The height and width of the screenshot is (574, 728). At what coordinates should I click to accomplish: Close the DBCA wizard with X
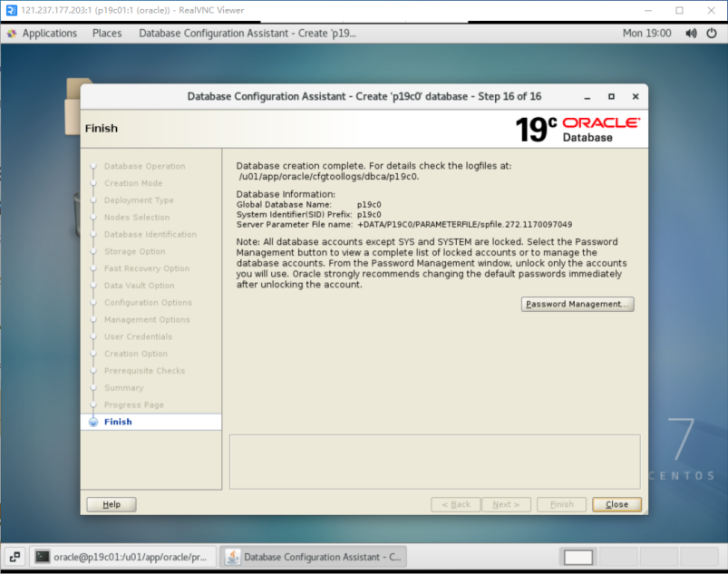[636, 97]
